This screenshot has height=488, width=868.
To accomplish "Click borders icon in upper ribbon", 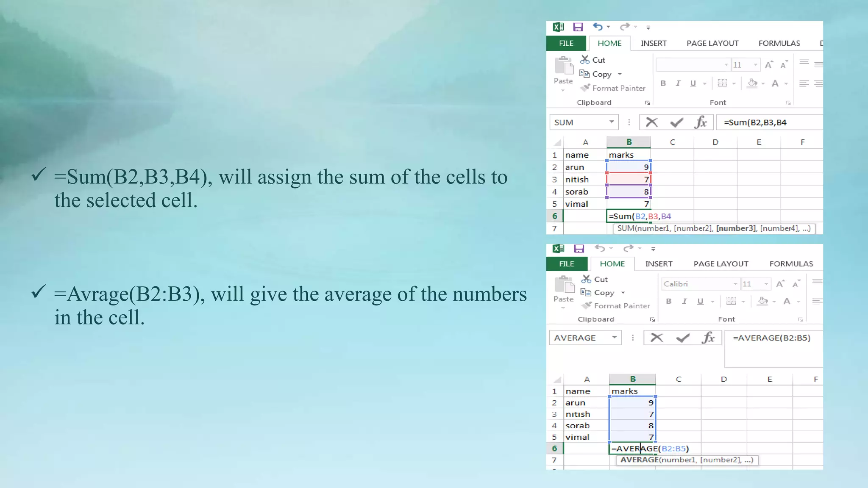I will tap(722, 83).
